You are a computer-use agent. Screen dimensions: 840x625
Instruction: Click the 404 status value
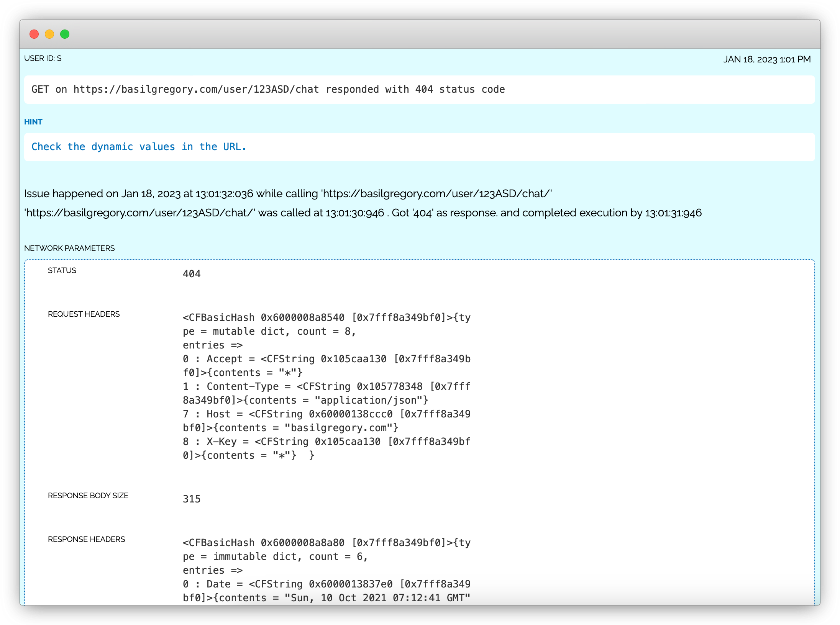click(192, 274)
